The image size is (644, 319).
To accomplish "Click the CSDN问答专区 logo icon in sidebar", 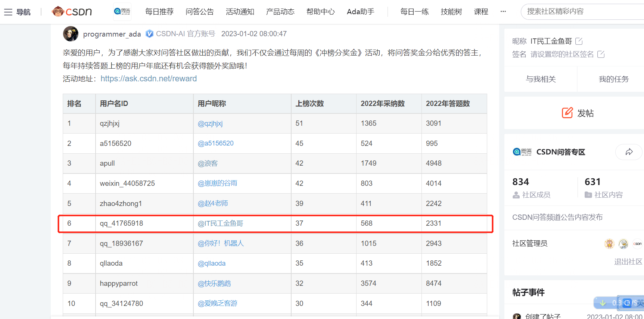I will point(522,152).
